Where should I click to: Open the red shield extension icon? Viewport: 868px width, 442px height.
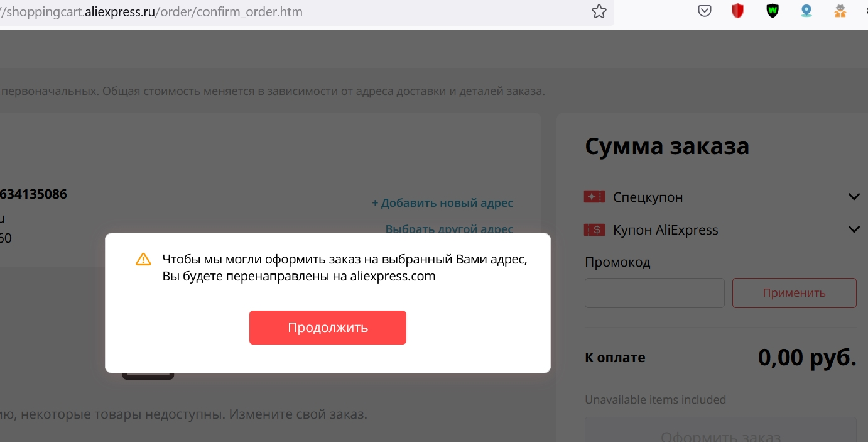[737, 11]
